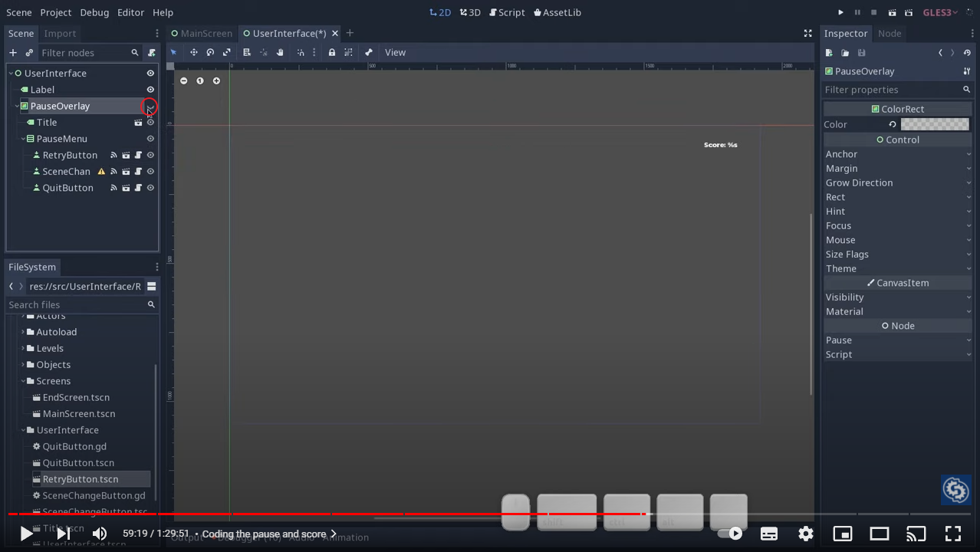The image size is (980, 552).
Task: Play custom scene icon
Action: pos(909,12)
